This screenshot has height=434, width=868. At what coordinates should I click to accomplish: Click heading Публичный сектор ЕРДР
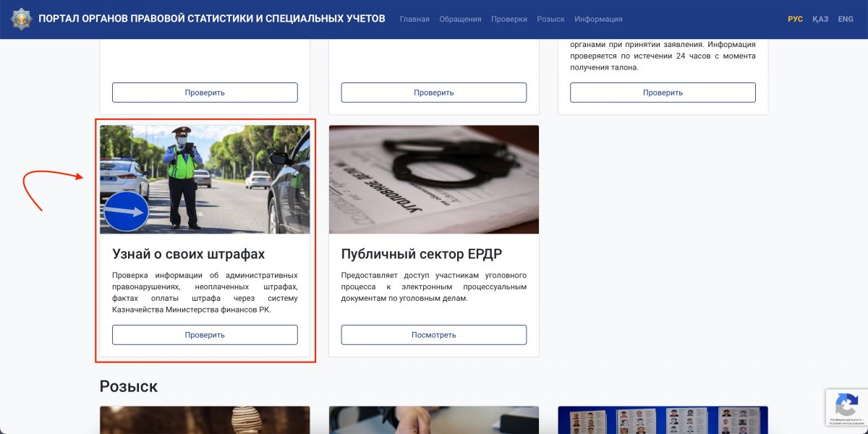coord(422,254)
